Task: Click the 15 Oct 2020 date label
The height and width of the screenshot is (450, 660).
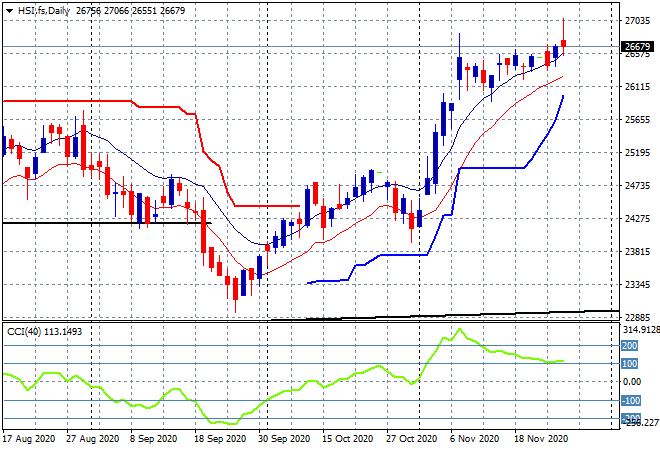Action: tap(347, 439)
